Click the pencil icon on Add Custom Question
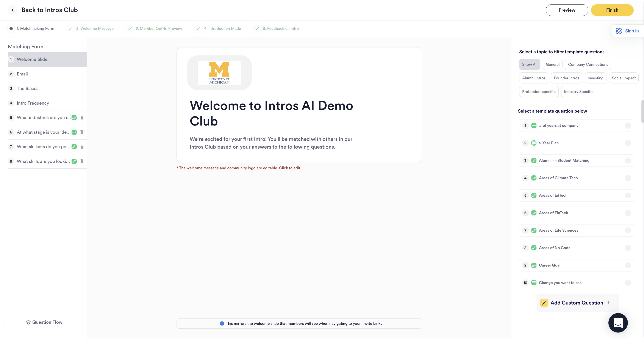The height and width of the screenshot is (339, 644). click(544, 303)
